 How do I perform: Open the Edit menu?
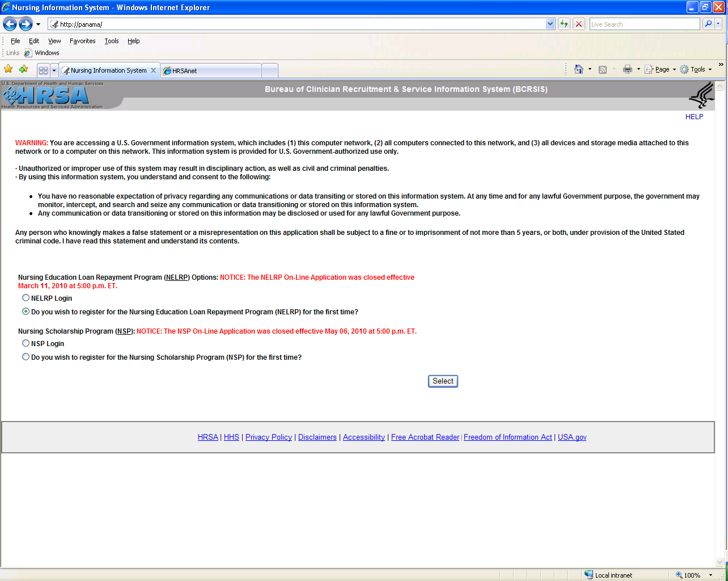(x=34, y=41)
